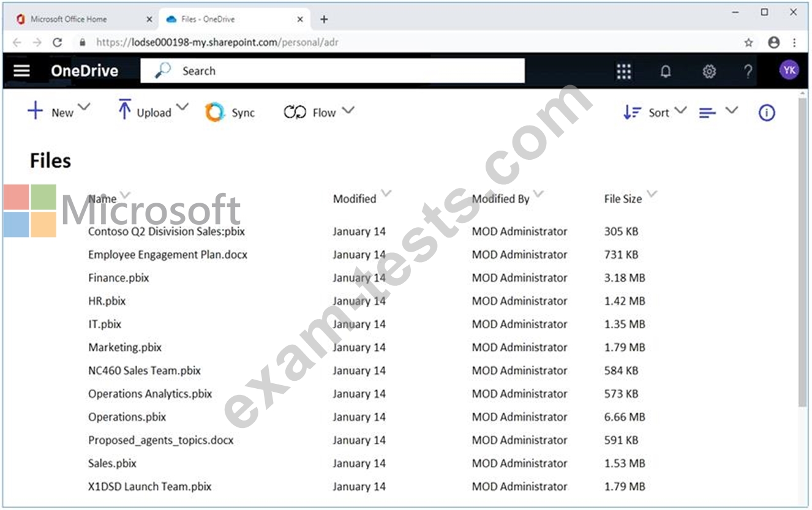Open Operations Analytics.pbix
This screenshot has height=510, width=812.
[150, 394]
